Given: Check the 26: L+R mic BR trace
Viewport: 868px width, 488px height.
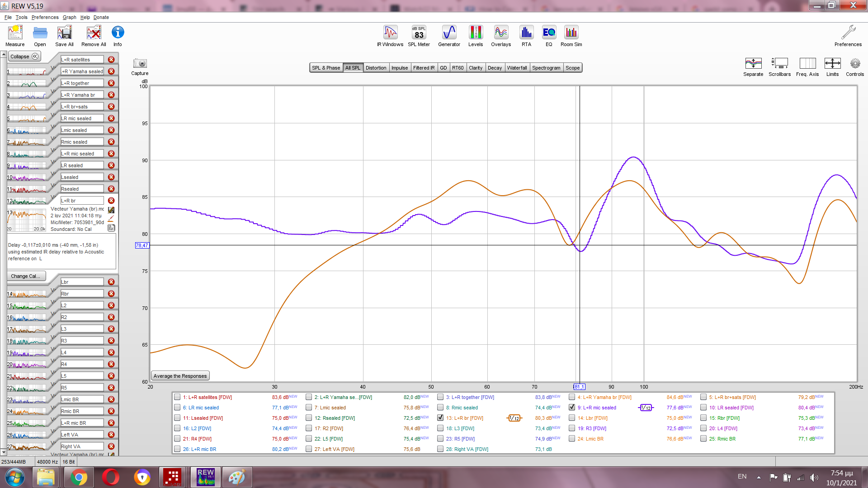Looking at the screenshot, I should point(177,449).
